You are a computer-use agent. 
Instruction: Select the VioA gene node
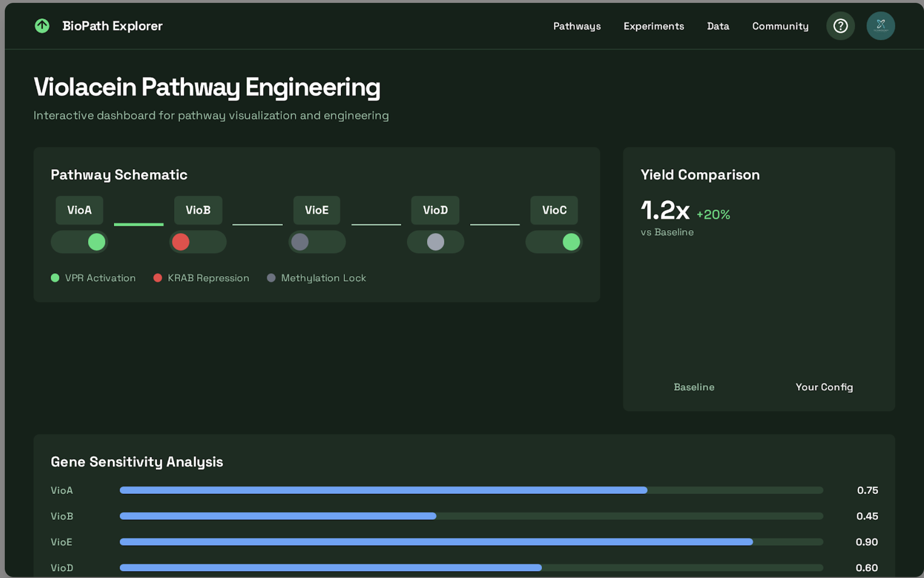click(79, 210)
